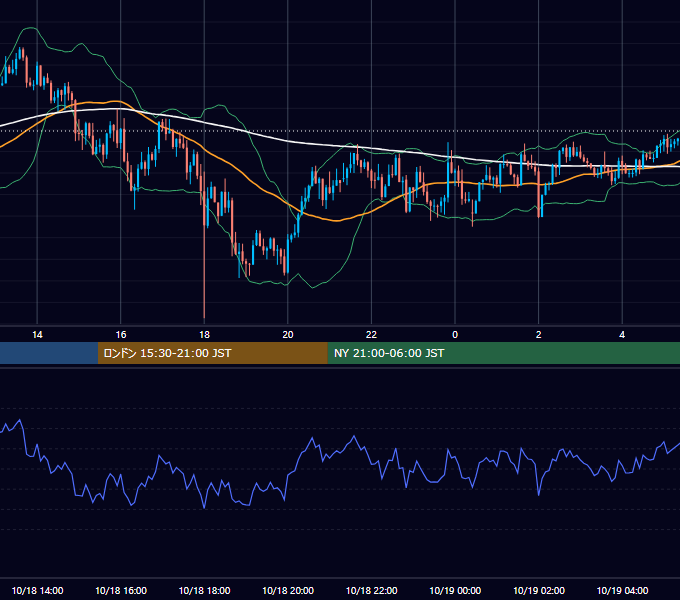Click the 16 hour axis label
Viewport: 680px width, 600px height.
click(121, 334)
